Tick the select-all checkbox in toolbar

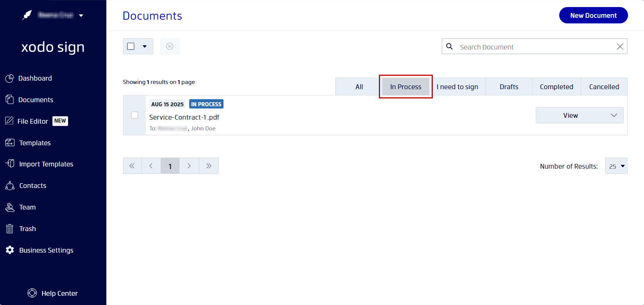coord(131,46)
